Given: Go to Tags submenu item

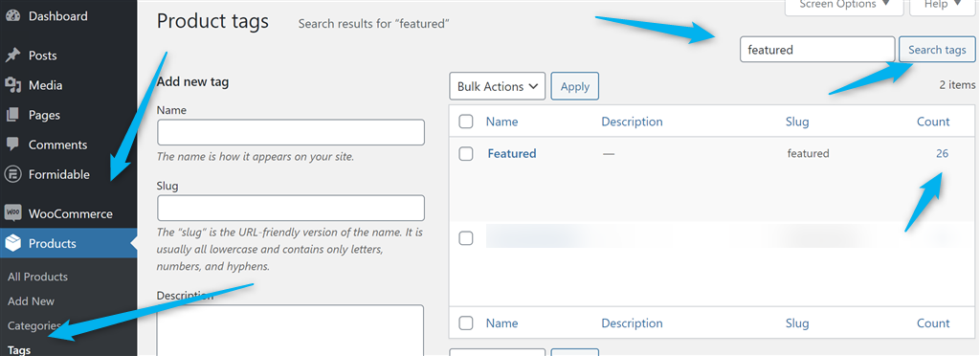Looking at the screenshot, I should (19, 349).
